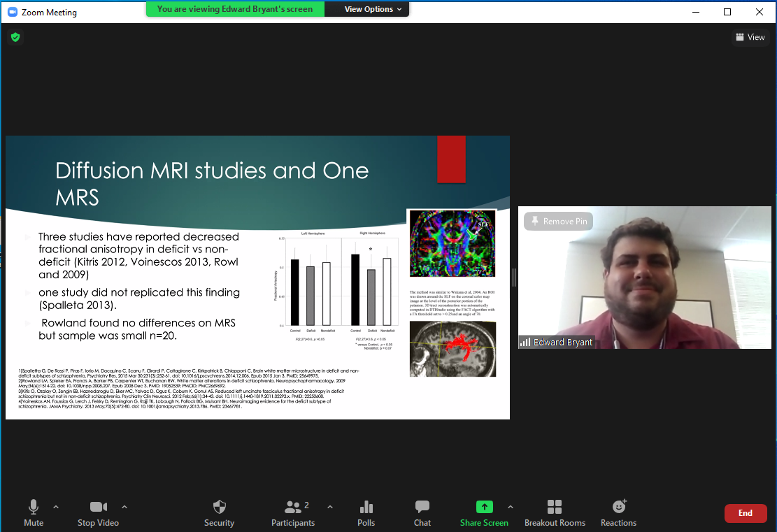Click Remove Pin on Edward's video
The height and width of the screenshot is (532, 777).
pyautogui.click(x=558, y=221)
